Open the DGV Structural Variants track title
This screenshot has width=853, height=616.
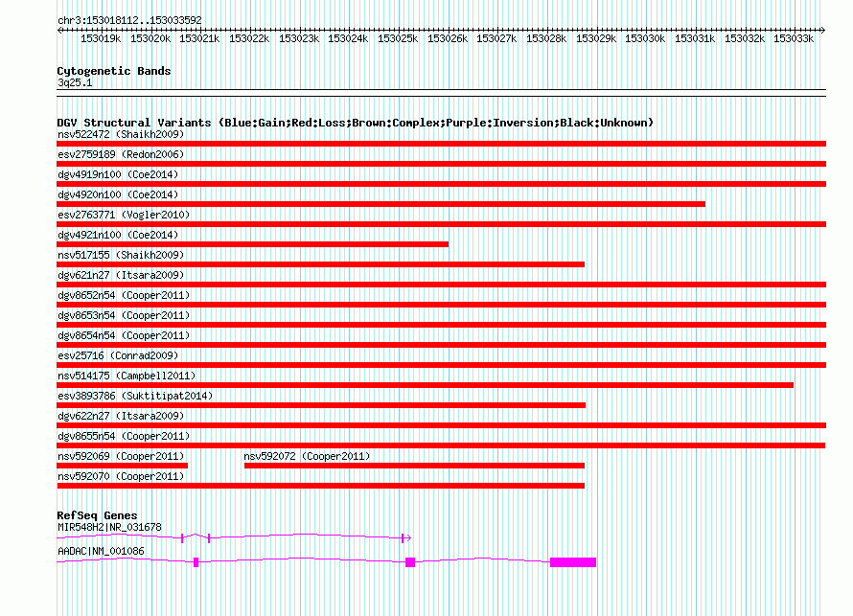point(356,123)
